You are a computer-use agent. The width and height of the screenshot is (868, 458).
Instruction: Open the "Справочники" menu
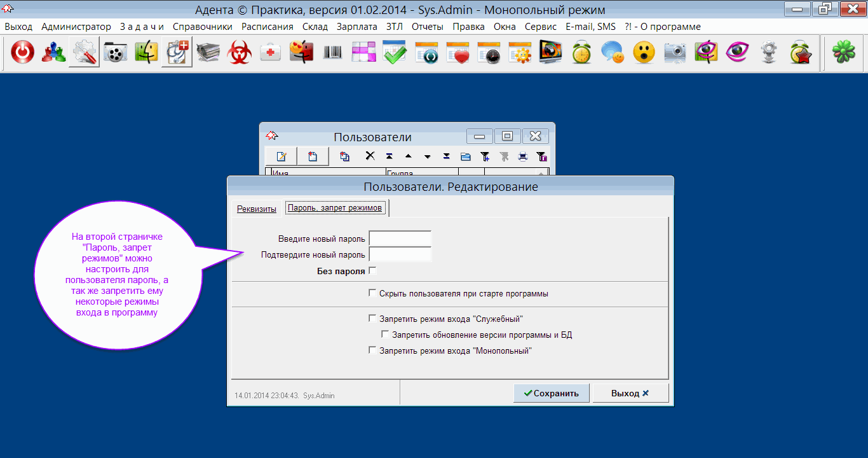[x=203, y=27]
